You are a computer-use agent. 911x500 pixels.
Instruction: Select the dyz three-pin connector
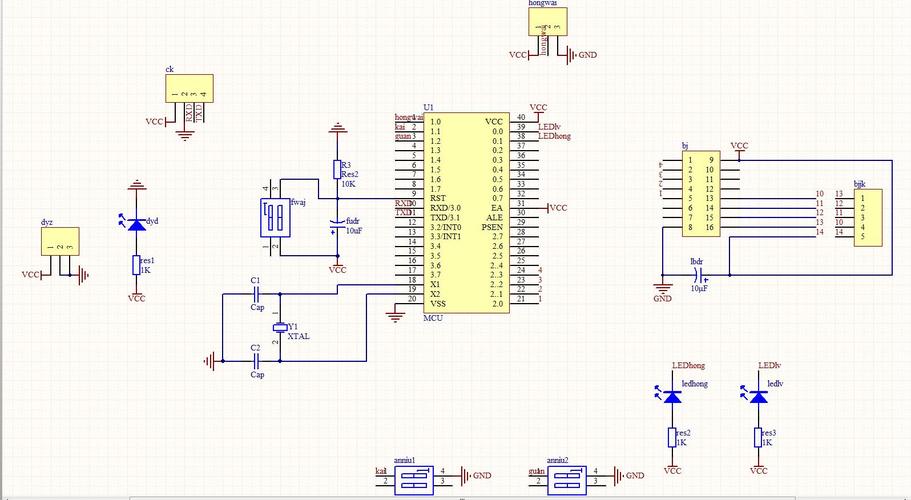(60, 241)
